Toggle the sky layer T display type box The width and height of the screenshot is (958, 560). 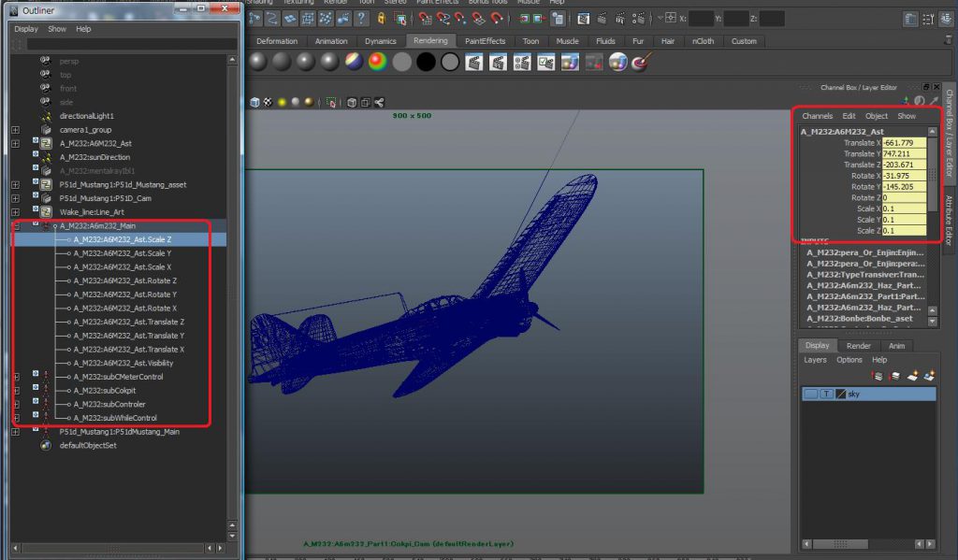pos(826,394)
